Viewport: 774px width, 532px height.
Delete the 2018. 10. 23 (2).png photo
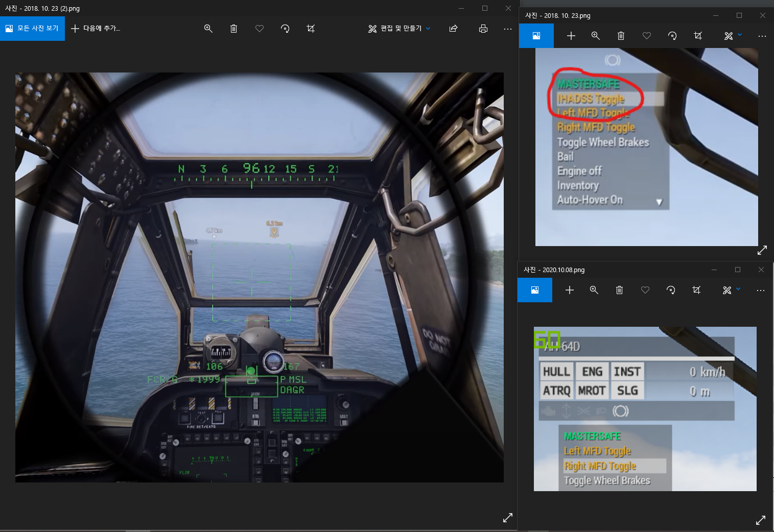click(233, 29)
